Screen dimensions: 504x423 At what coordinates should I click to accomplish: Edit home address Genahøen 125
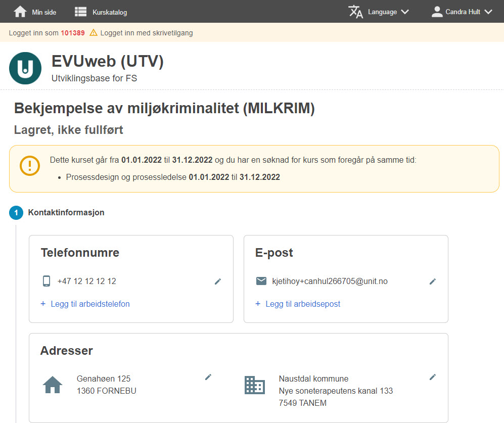[x=208, y=377]
